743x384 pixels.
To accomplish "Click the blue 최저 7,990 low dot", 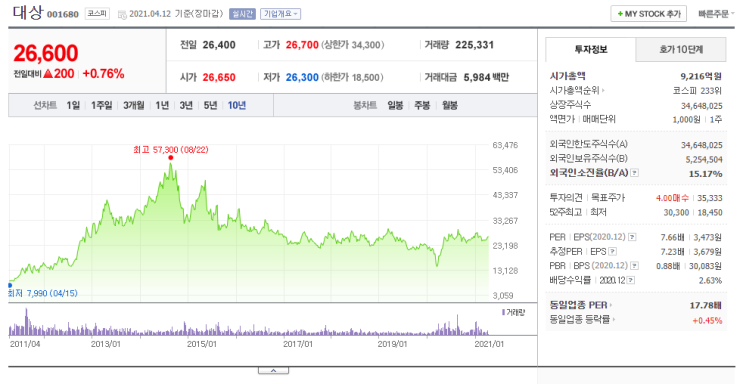I will point(10,285).
